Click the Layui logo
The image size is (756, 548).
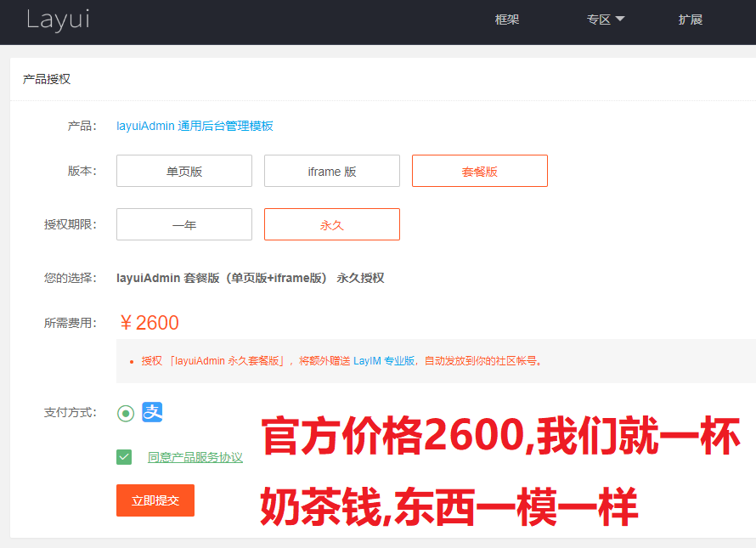(57, 21)
